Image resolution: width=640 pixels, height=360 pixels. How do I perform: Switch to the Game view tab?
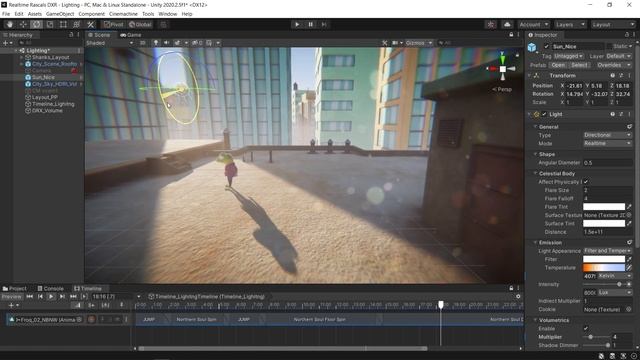(131, 35)
